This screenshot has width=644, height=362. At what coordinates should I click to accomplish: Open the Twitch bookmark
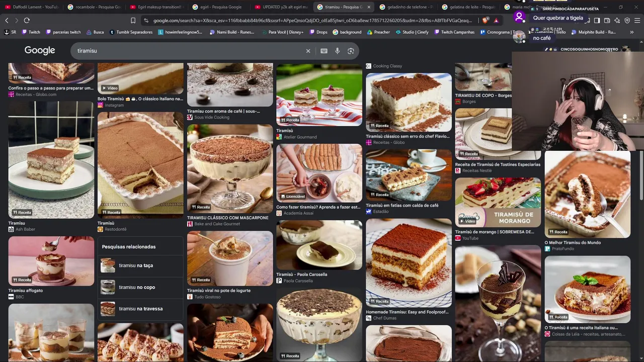coord(31,32)
